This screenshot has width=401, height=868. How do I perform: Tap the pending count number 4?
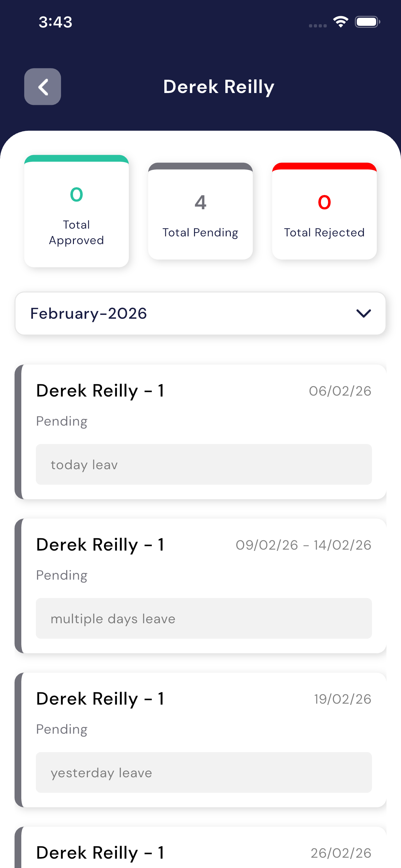(x=200, y=202)
